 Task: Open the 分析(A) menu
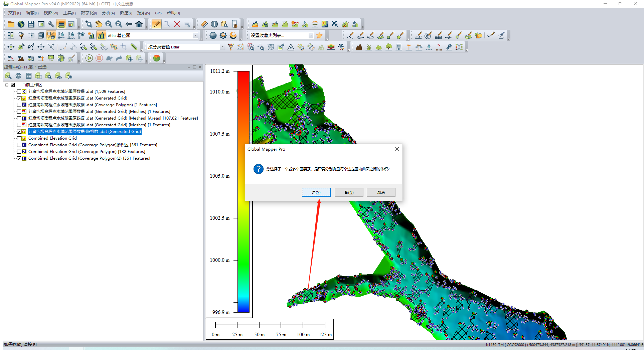pos(108,13)
